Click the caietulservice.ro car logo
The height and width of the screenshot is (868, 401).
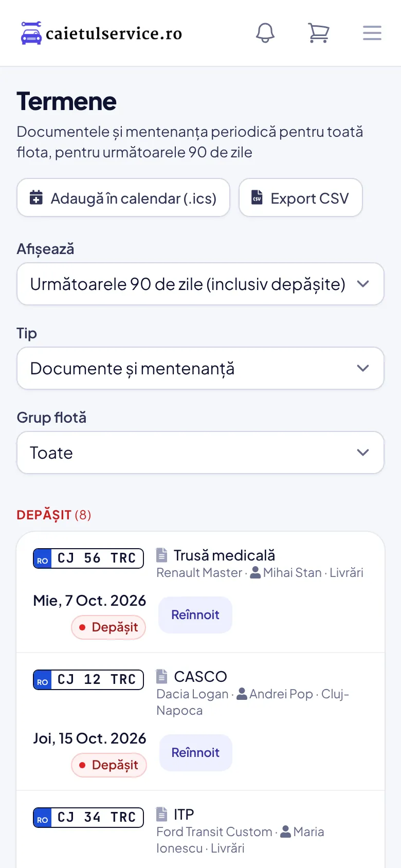click(31, 33)
